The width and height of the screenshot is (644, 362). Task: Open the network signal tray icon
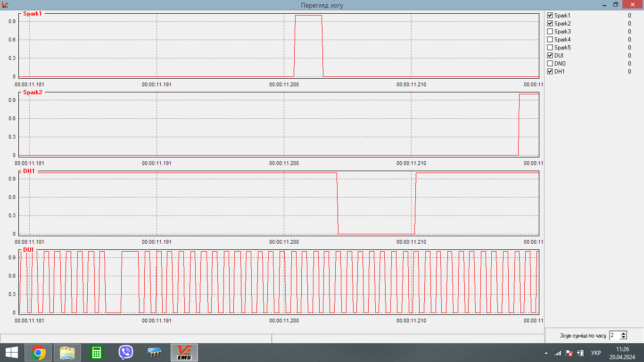(x=558, y=353)
